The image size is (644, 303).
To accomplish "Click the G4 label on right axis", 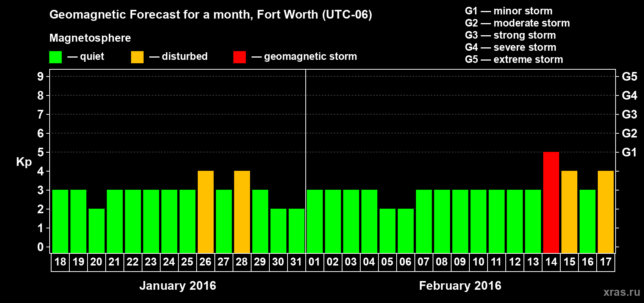I will pyautogui.click(x=630, y=95).
